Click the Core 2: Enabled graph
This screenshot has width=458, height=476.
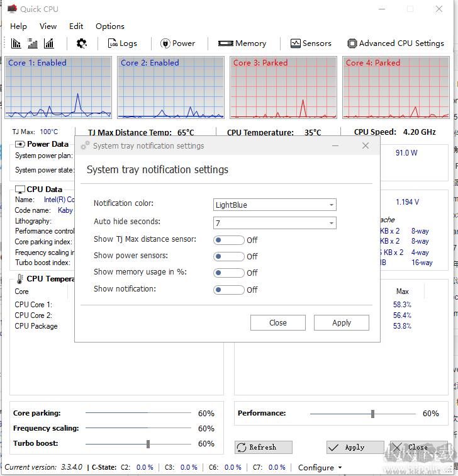[x=170, y=88]
